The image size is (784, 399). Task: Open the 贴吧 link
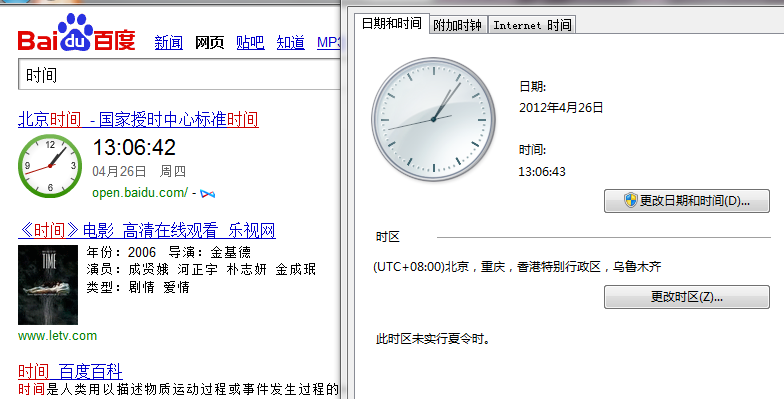250,42
